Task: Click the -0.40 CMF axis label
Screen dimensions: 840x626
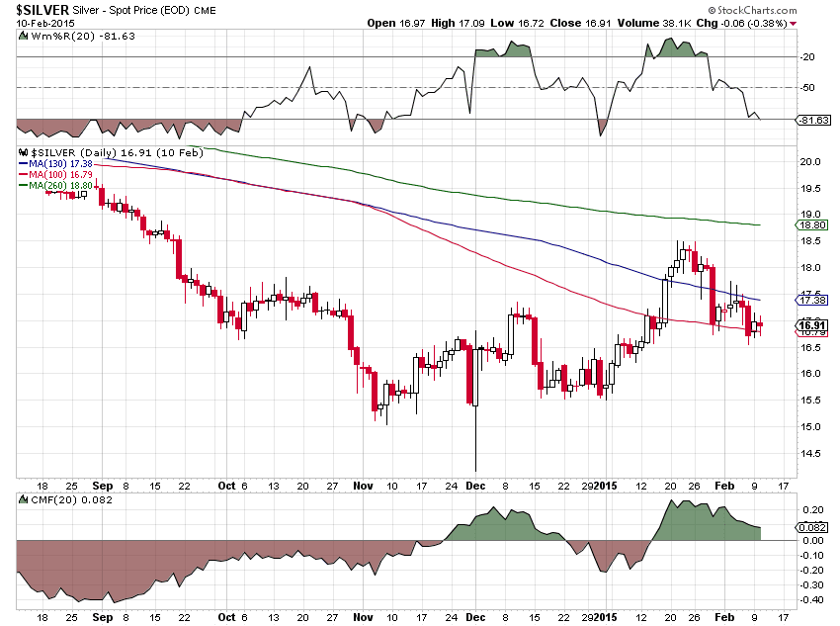Action: click(x=811, y=599)
